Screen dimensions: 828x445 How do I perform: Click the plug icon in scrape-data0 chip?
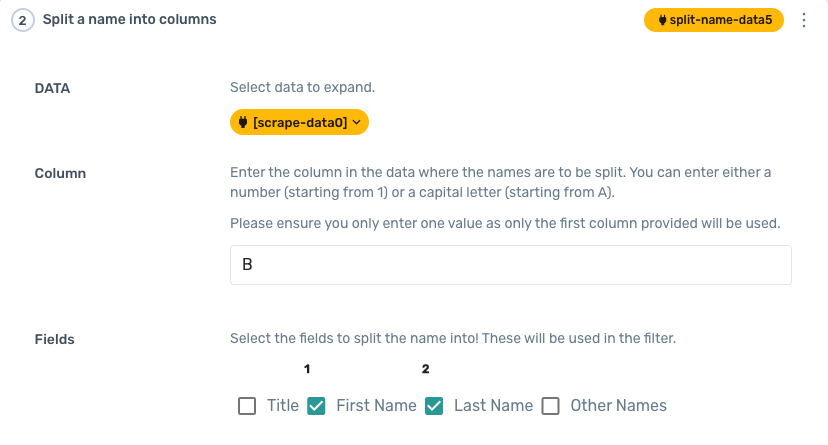point(242,122)
